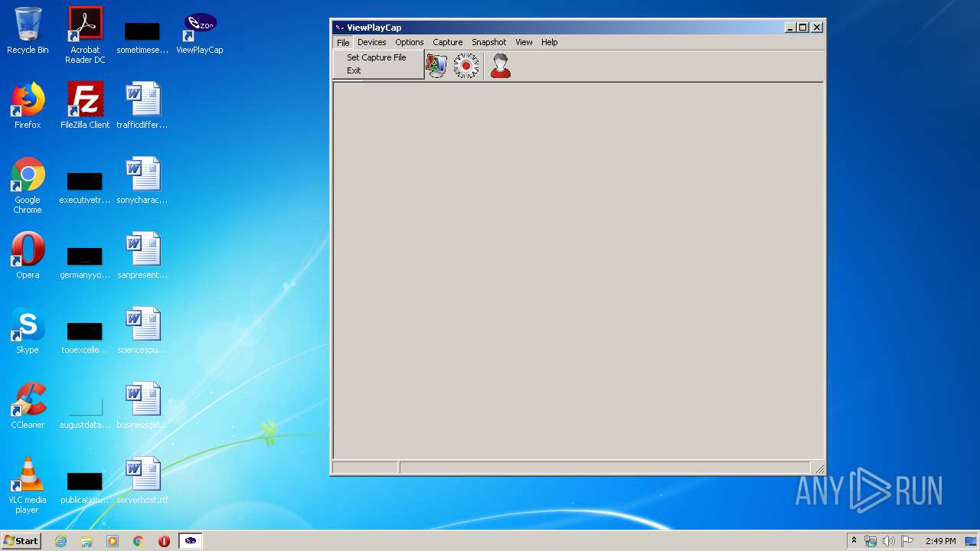980x551 pixels.
Task: Select the executivetr desktop file
Action: pos(85,187)
